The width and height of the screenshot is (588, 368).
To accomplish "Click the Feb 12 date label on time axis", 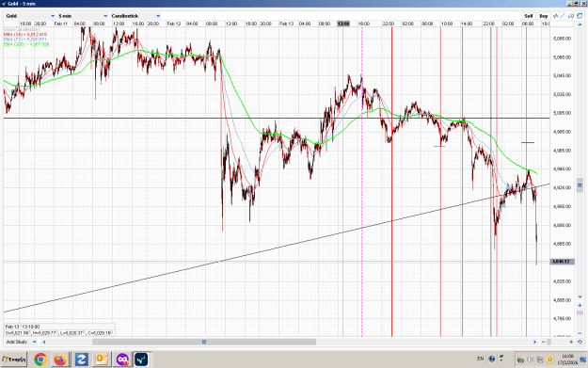I will [174, 24].
